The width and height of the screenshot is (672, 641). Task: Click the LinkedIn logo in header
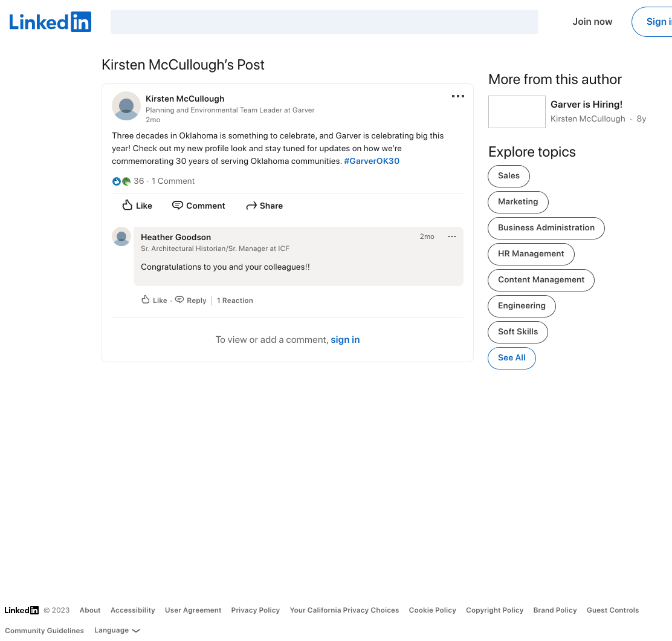(50, 22)
